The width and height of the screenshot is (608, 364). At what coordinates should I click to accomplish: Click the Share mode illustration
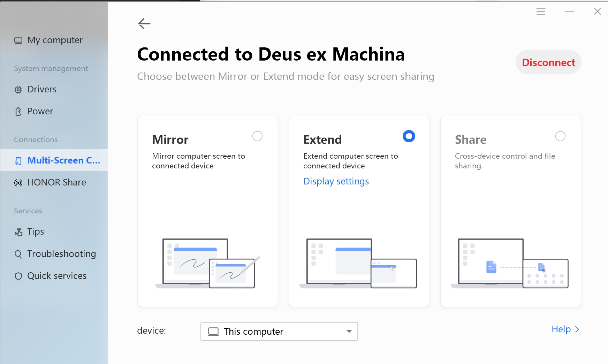tap(510, 264)
